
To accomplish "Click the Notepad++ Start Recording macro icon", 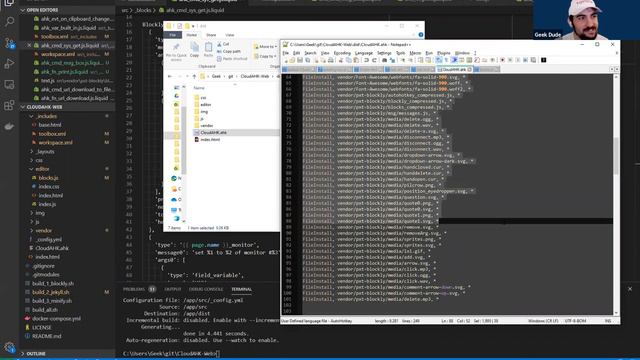I will coord(502,60).
